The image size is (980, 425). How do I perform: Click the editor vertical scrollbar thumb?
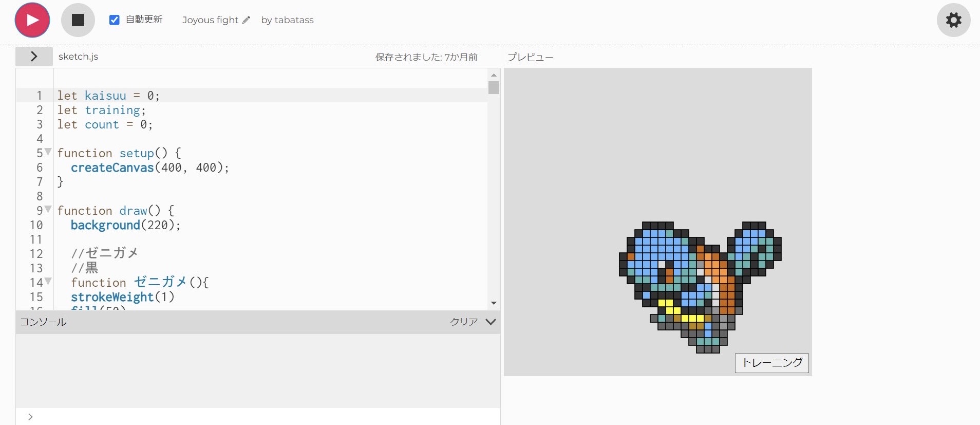(494, 88)
